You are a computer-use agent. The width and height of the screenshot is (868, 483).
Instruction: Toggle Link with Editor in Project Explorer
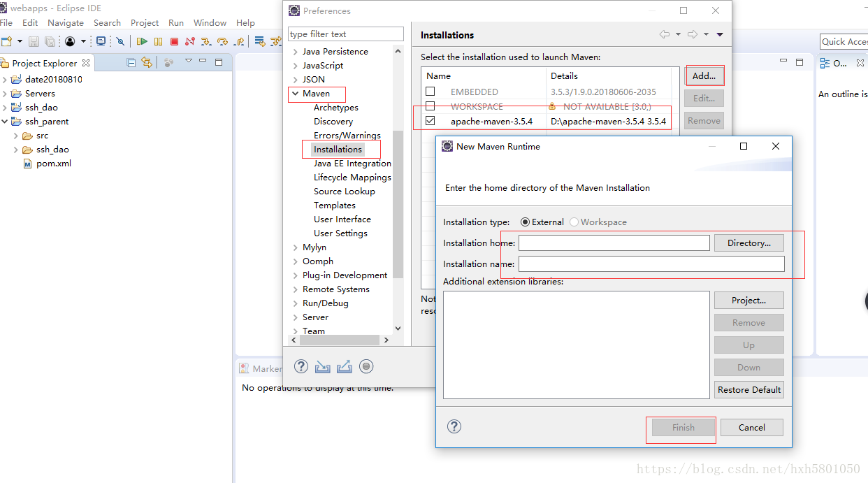point(147,62)
